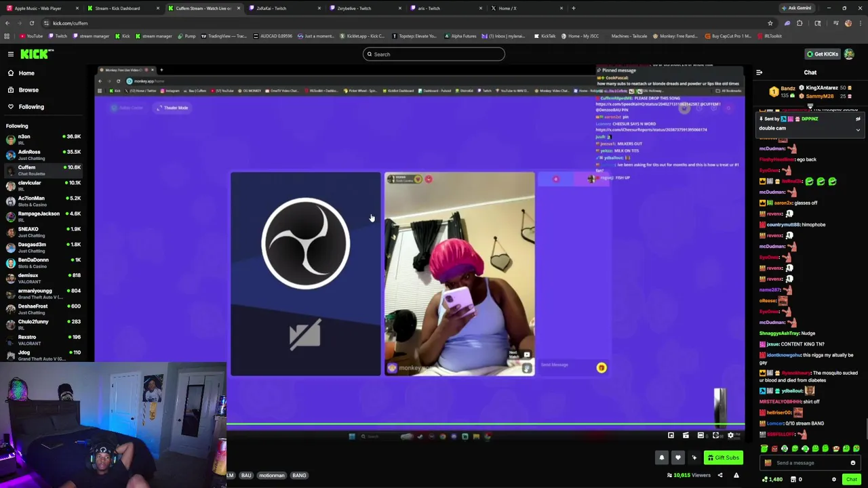Click Bandz top gifter name
This screenshot has width=868, height=488.
click(787, 88)
